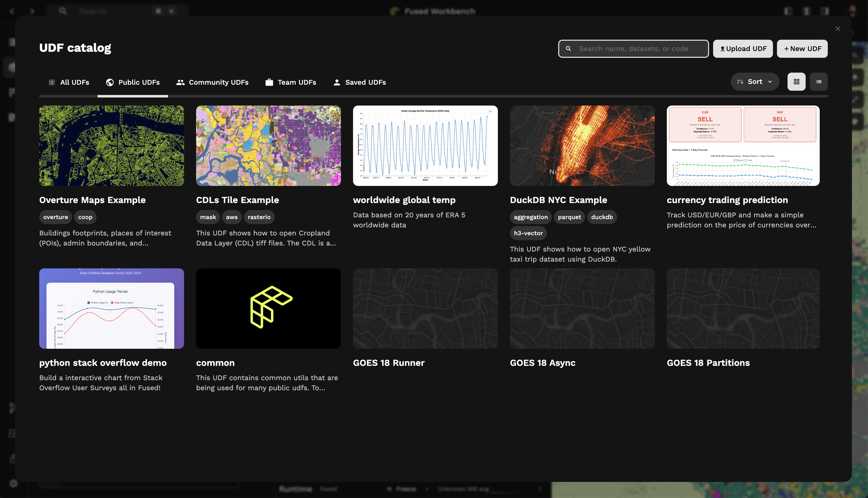This screenshot has height=498, width=868.
Task: Click the common UDF title
Action: 215,363
